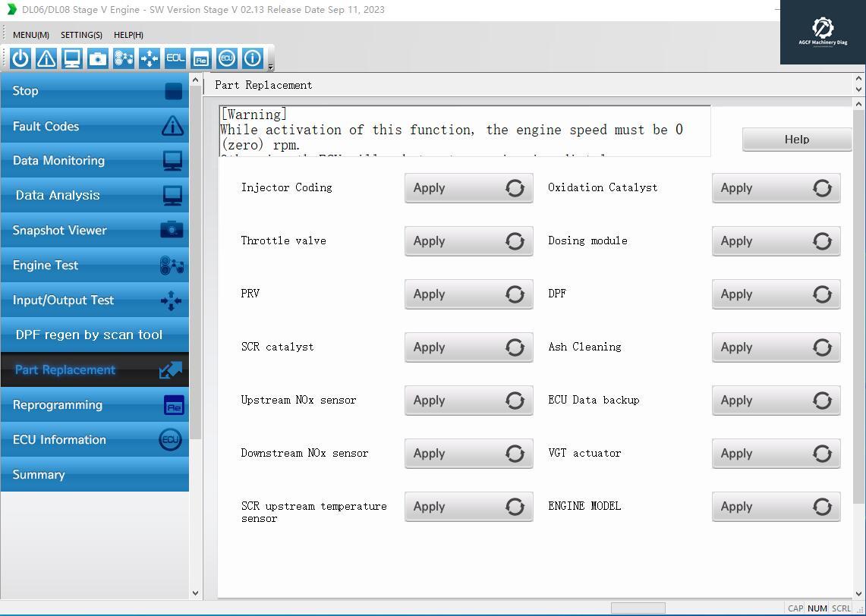
Task: Click the power icon in toolbar
Action: [x=20, y=58]
